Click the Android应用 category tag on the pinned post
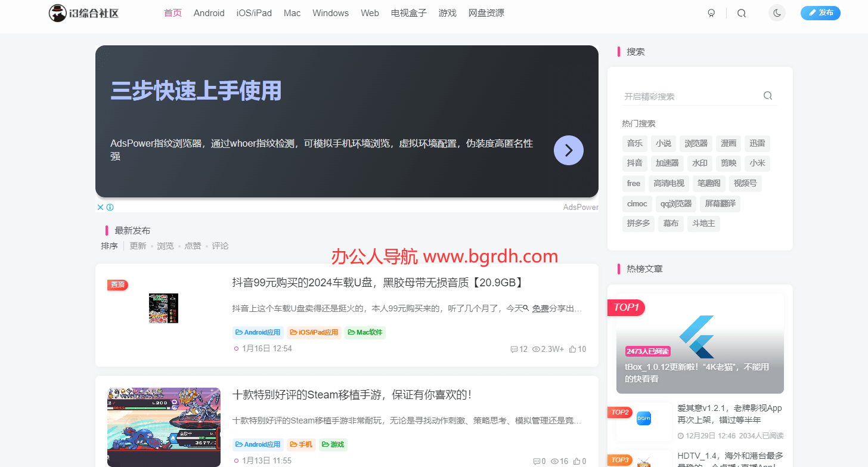Image resolution: width=868 pixels, height=467 pixels. coord(258,332)
